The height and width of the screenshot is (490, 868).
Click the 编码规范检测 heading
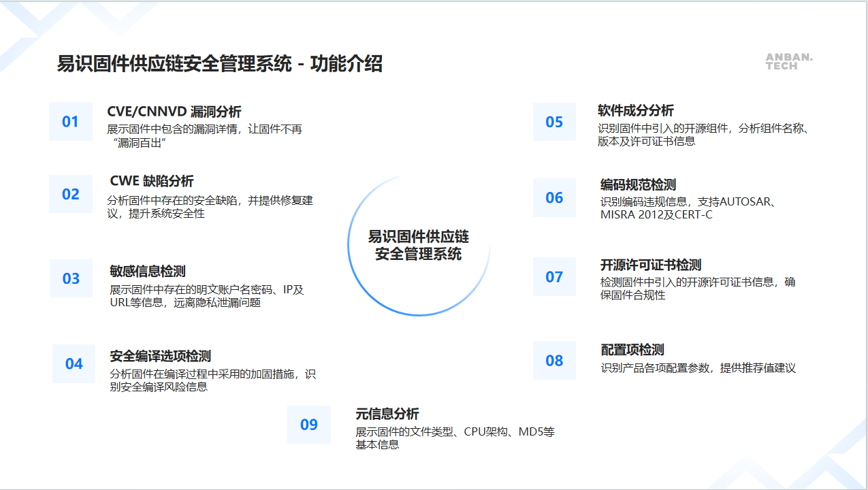click(638, 185)
